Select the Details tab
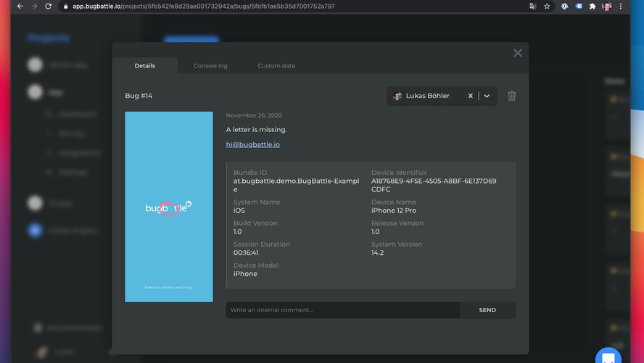The image size is (644, 363). [144, 66]
